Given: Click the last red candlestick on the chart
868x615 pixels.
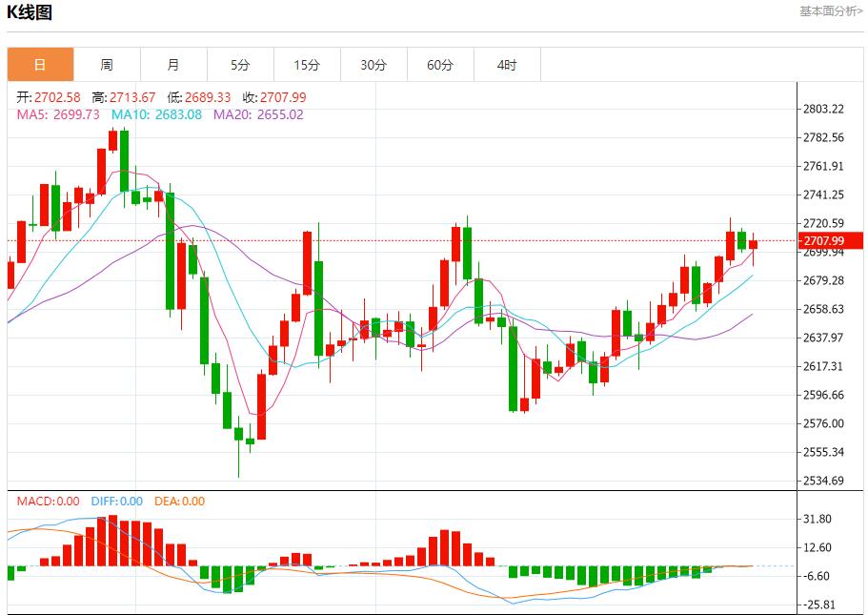Looking at the screenshot, I should click(x=753, y=244).
